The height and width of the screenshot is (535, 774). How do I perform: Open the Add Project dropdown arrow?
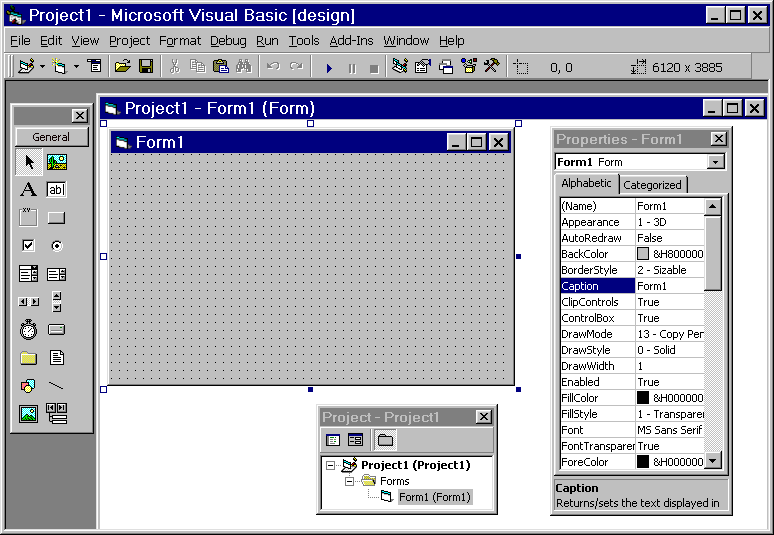click(x=42, y=66)
